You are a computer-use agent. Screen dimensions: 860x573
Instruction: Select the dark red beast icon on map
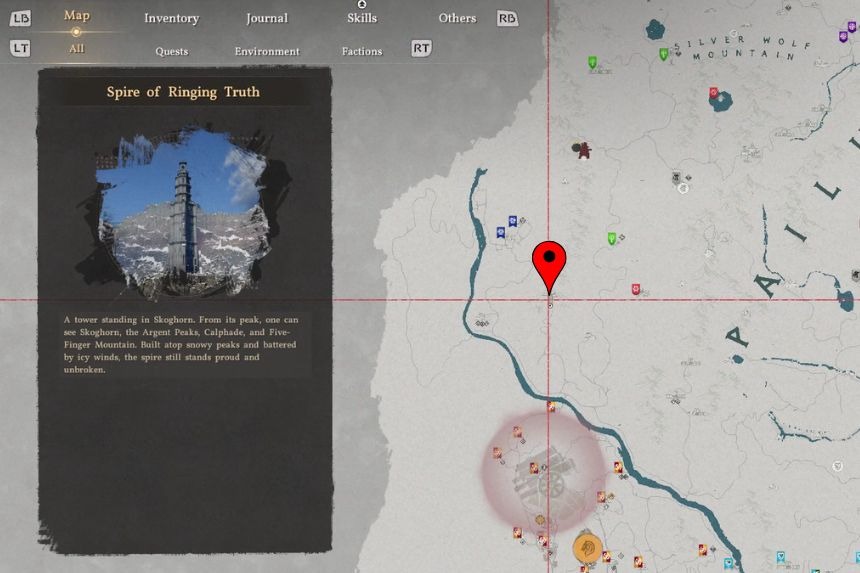tap(582, 150)
